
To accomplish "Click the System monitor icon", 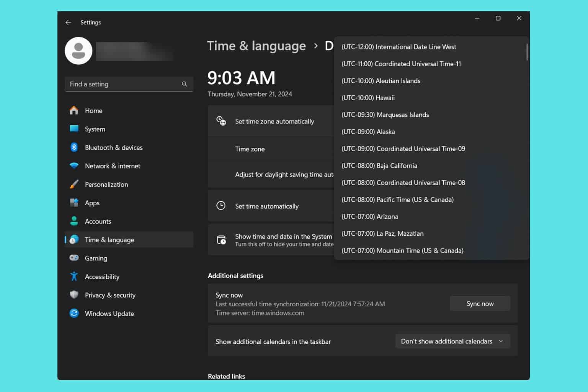I will [x=74, y=129].
